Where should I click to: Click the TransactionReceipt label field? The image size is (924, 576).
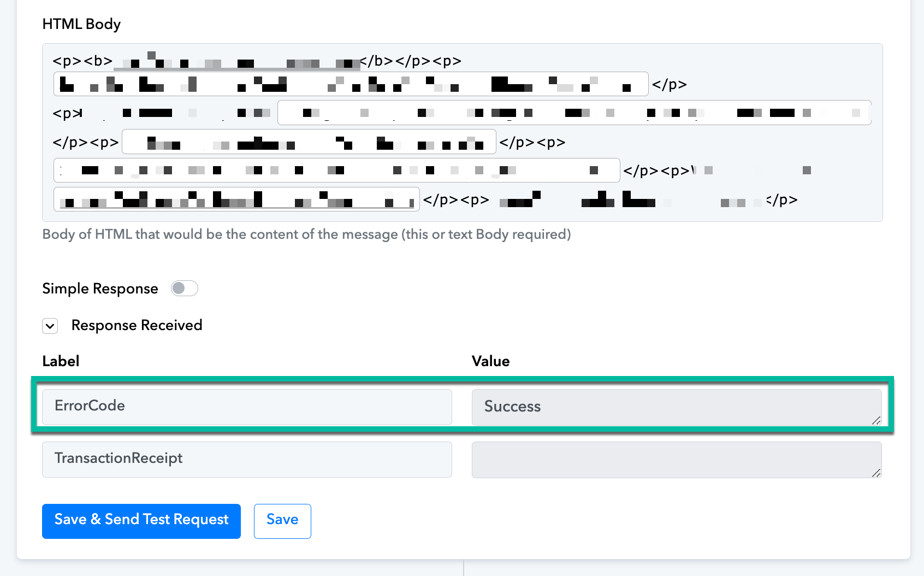(x=247, y=459)
